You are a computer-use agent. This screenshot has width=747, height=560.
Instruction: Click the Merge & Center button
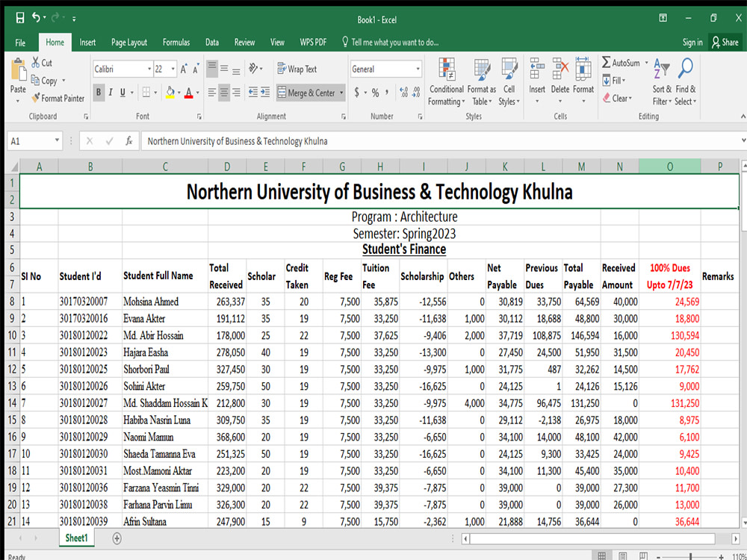pos(310,93)
